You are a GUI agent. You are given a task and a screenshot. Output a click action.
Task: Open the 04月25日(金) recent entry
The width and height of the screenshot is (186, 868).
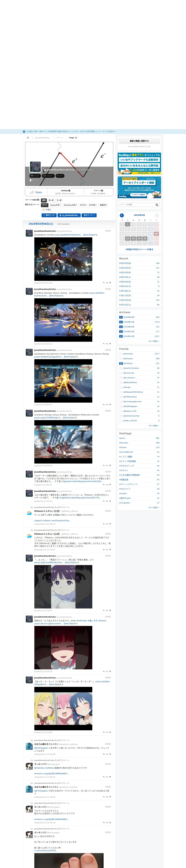(125, 263)
